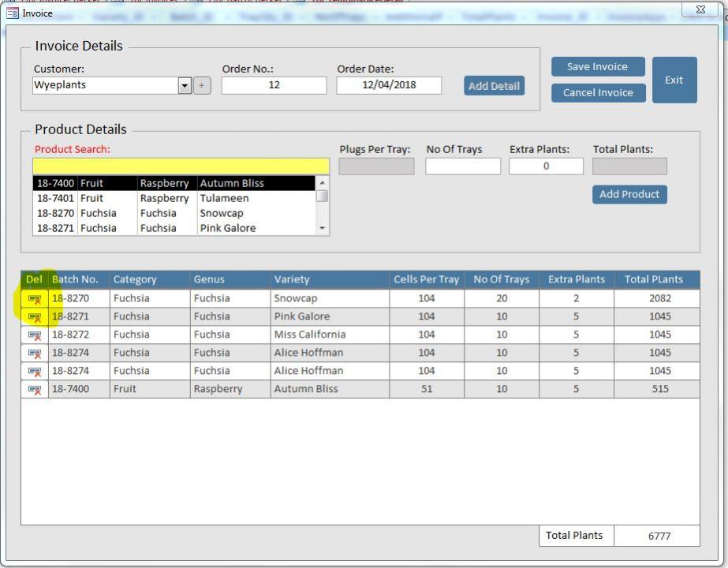Screen dimensions: 728x568
Task: Open the Customer dropdown arrow
Action: (x=185, y=85)
